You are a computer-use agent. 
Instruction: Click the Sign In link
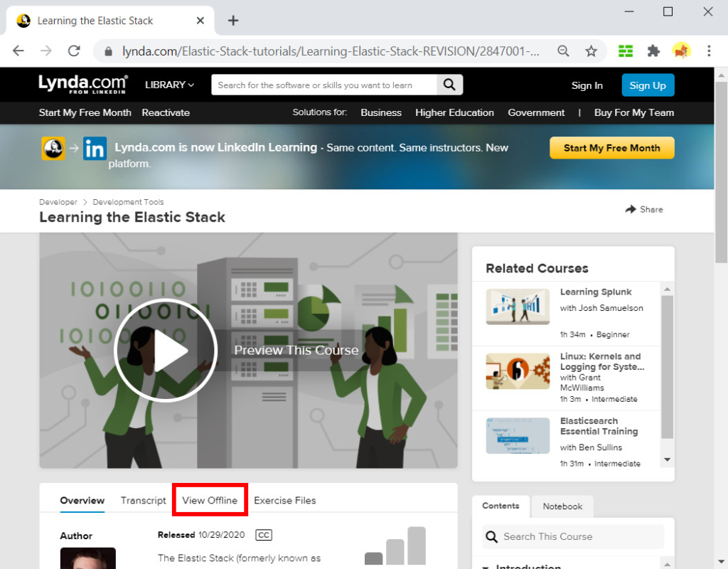click(587, 85)
